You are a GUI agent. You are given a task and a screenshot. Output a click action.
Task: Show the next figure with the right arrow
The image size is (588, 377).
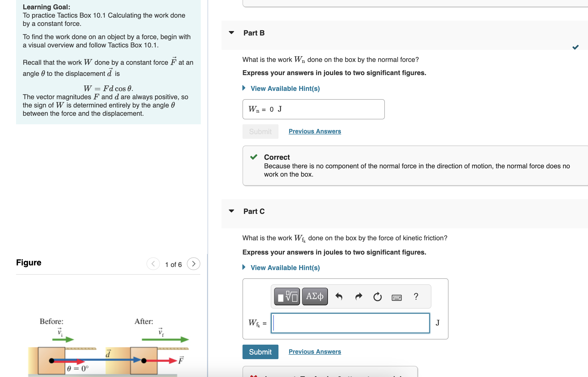[194, 264]
